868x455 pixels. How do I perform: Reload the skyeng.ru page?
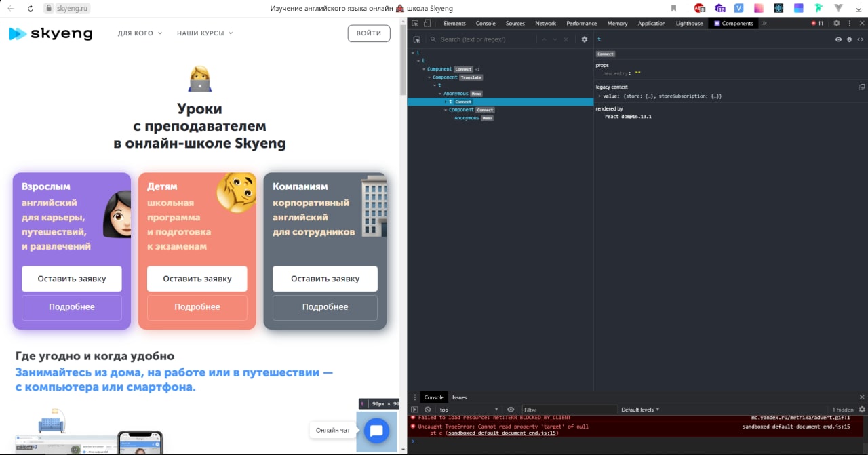31,8
